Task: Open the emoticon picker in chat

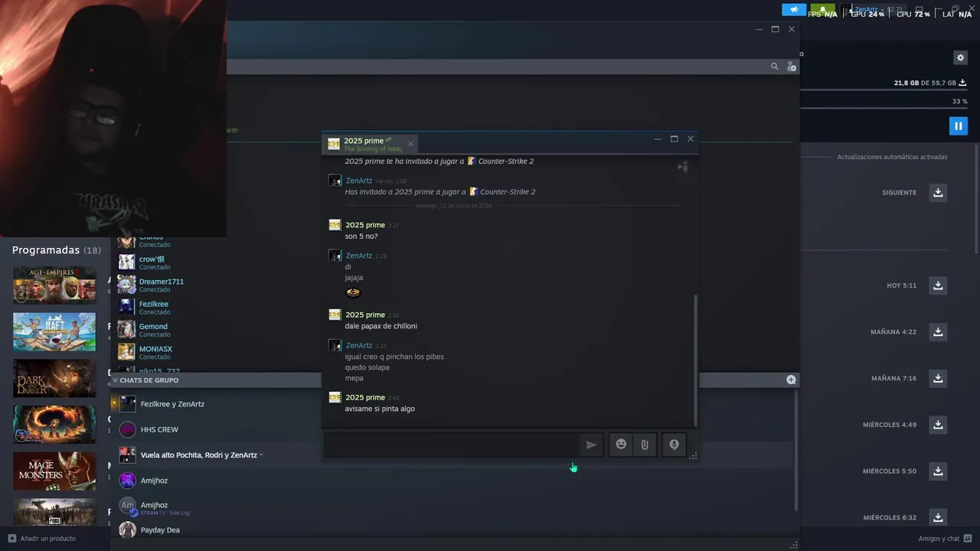Action: pos(621,445)
